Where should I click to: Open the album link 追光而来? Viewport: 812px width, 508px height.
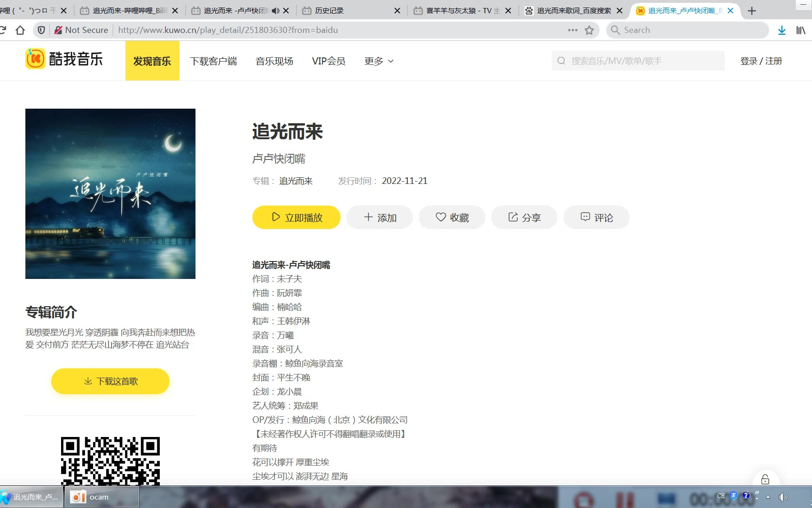[x=296, y=181]
